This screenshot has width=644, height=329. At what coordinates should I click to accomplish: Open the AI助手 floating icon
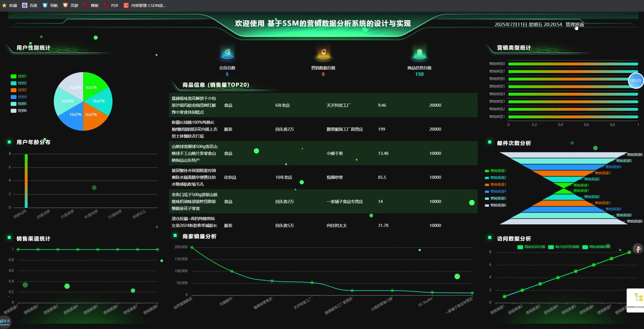click(5, 322)
